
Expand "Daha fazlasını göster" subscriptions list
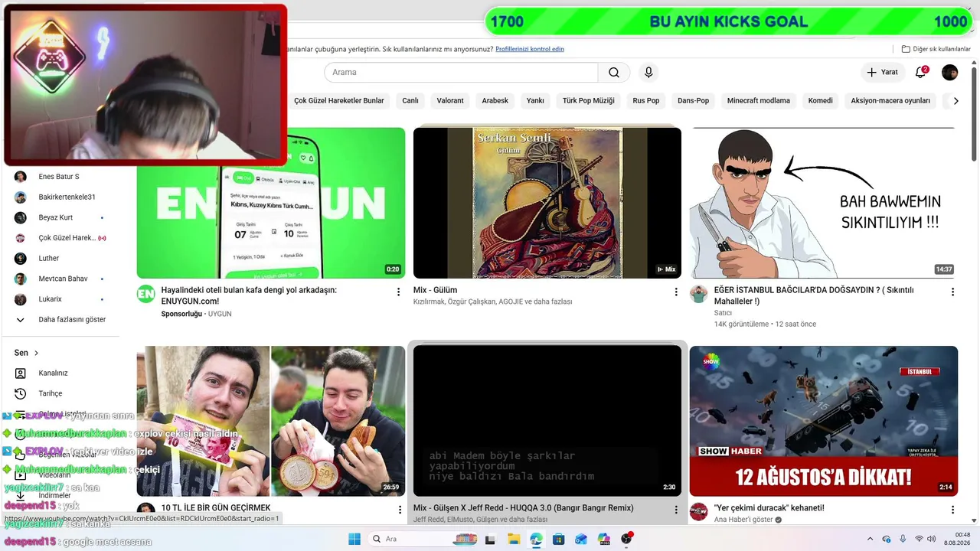click(x=61, y=320)
